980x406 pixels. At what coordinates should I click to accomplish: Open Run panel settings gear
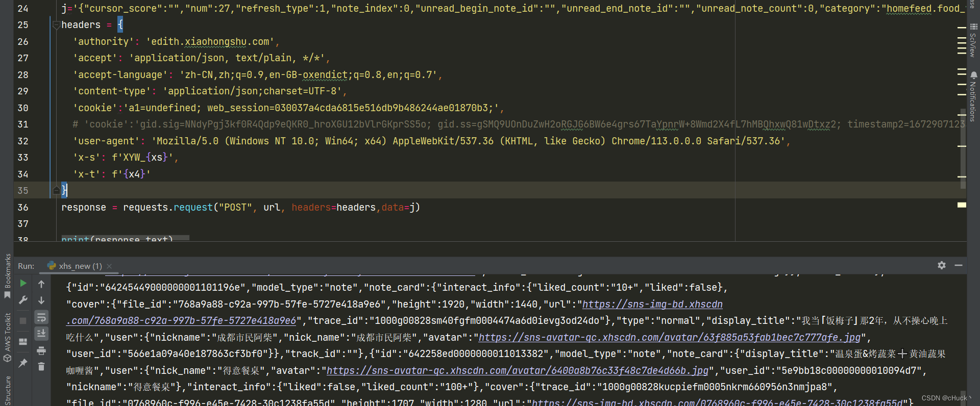942,265
